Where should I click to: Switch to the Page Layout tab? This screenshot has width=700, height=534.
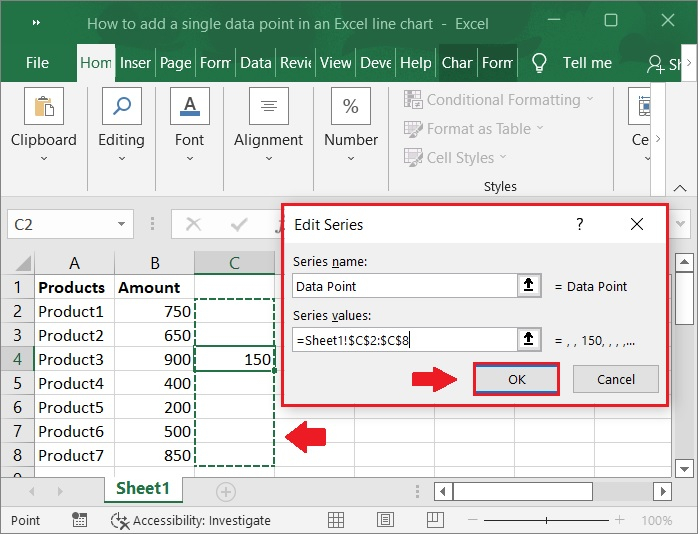pos(175,63)
